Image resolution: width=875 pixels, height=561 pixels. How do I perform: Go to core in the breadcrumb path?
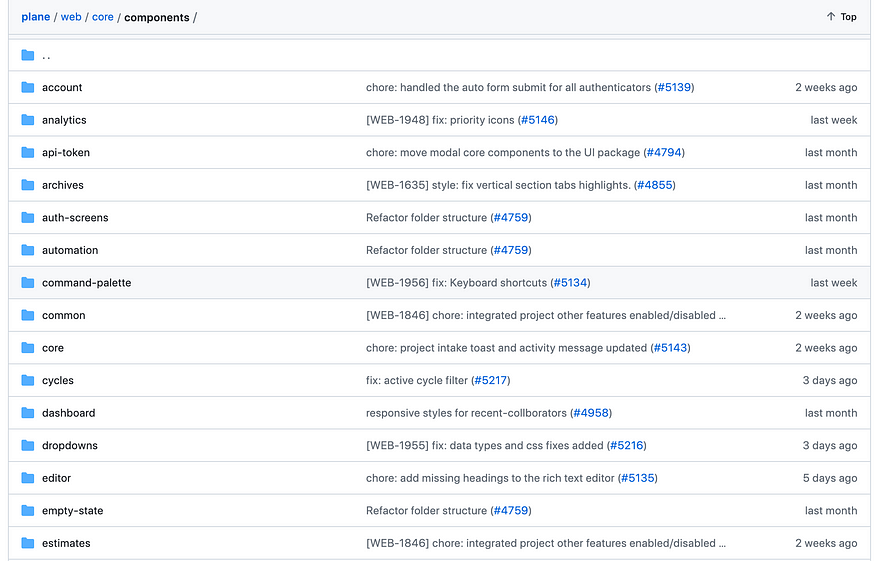(x=103, y=17)
